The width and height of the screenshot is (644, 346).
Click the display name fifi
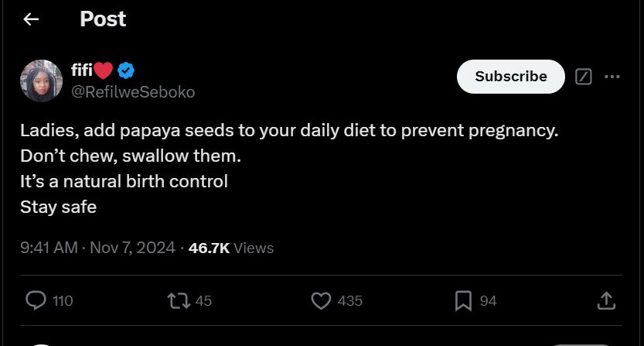(x=82, y=71)
